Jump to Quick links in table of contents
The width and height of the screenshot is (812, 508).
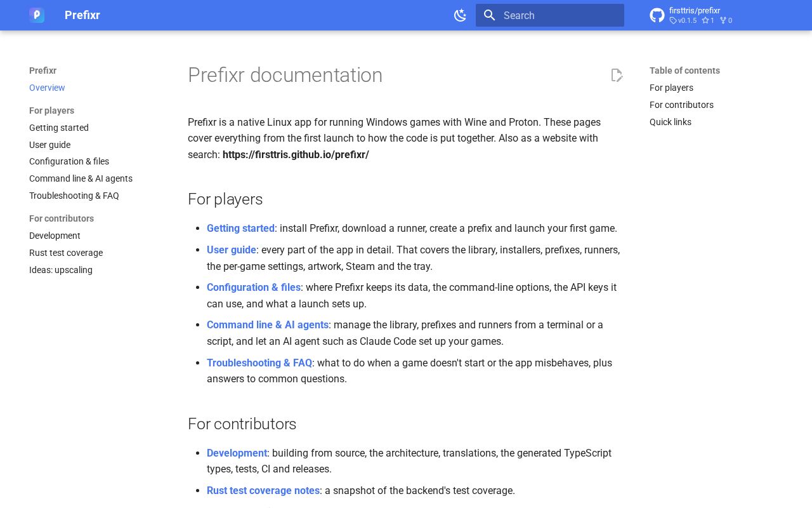click(671, 122)
